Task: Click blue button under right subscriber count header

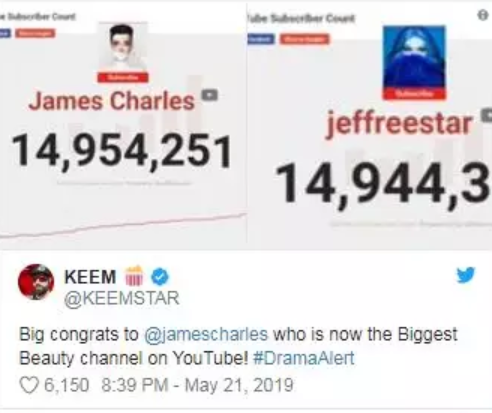Action: tap(261, 39)
